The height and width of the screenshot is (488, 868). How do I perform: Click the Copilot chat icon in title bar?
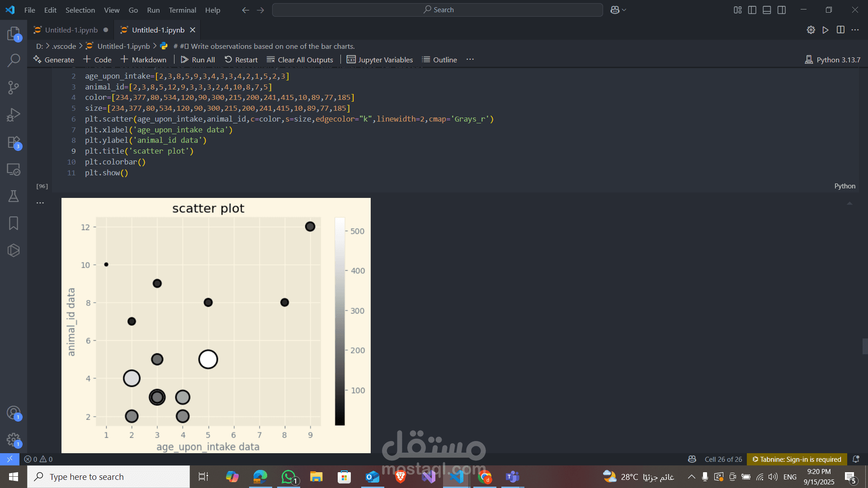point(615,10)
